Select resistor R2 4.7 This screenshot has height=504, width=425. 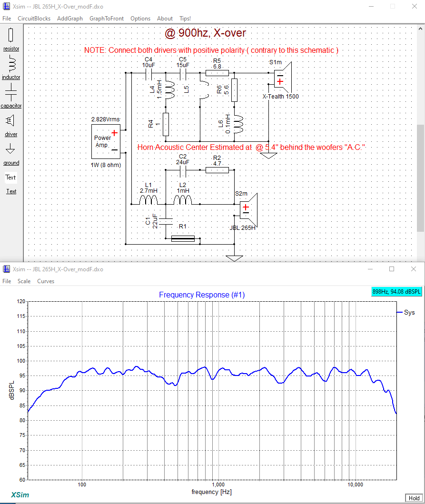[217, 170]
